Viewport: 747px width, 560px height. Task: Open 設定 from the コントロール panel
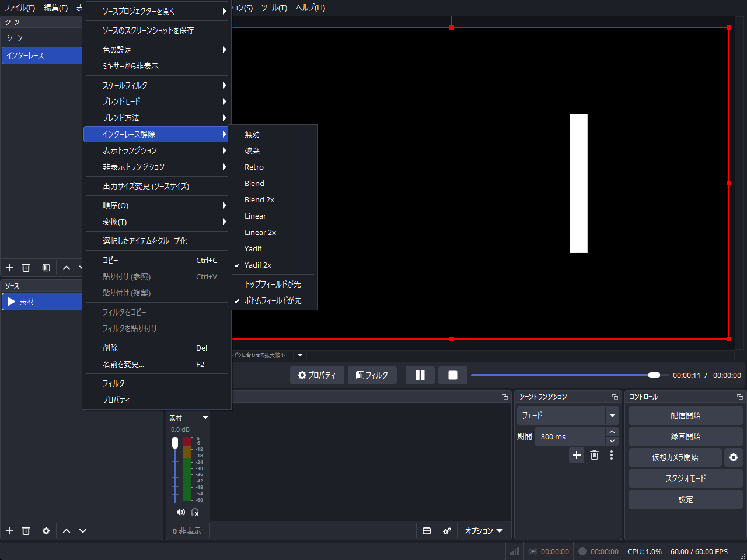click(686, 499)
